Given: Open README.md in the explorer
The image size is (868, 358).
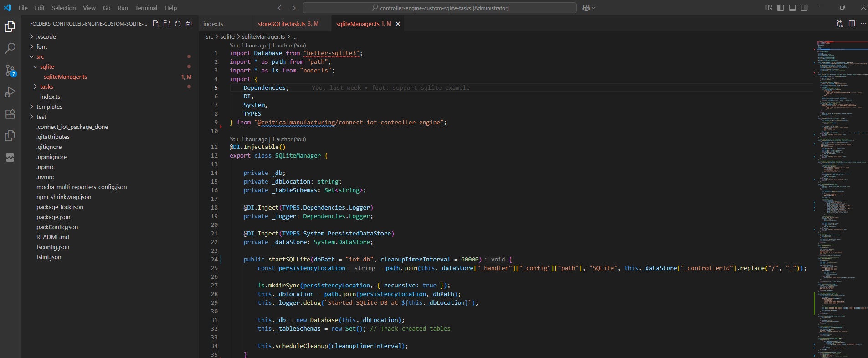Looking at the screenshot, I should pos(53,237).
